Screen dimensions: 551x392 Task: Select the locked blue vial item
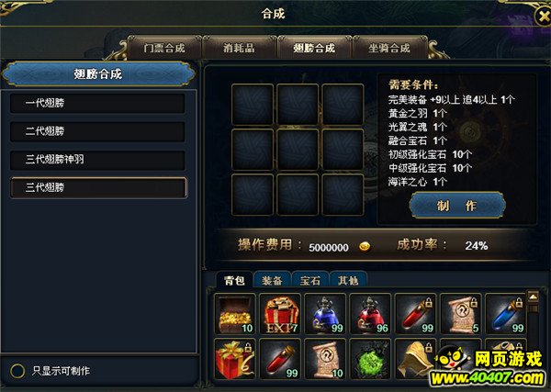[506, 314]
